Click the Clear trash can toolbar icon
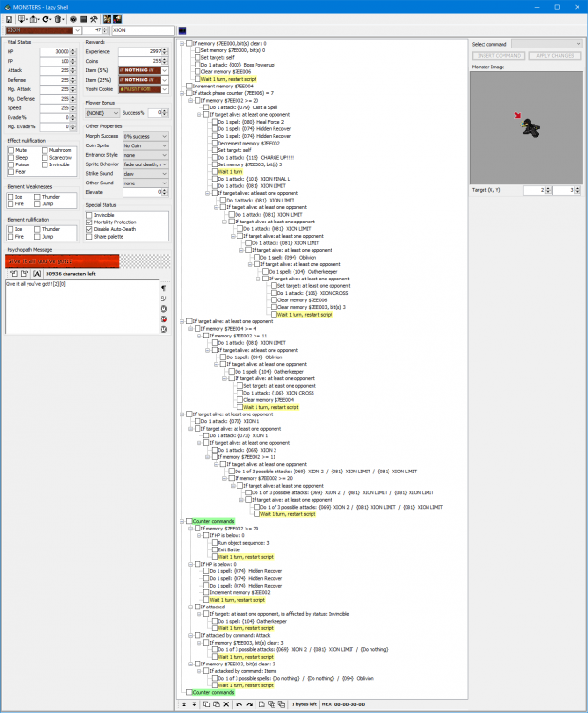This screenshot has width=588, height=713. 59,19
